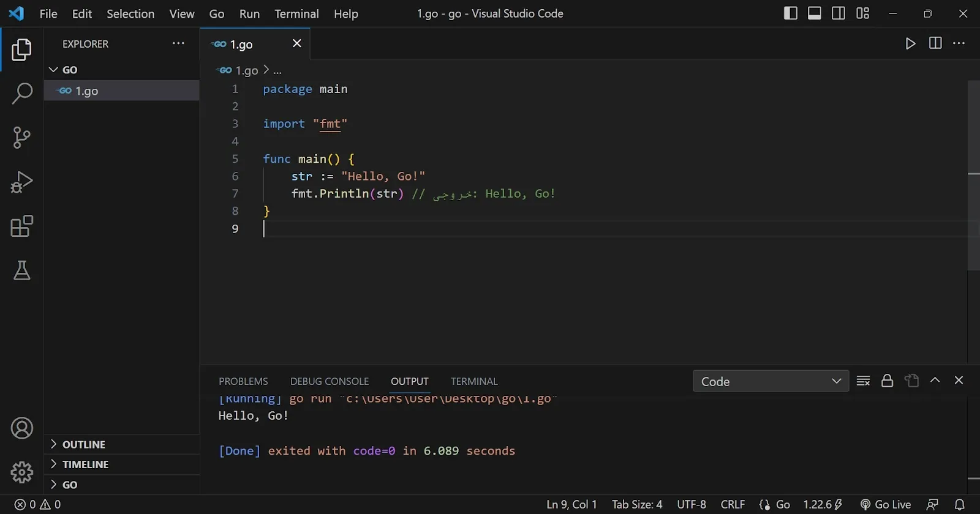980x514 pixels.
Task: Open Source Control view icon
Action: 21,138
